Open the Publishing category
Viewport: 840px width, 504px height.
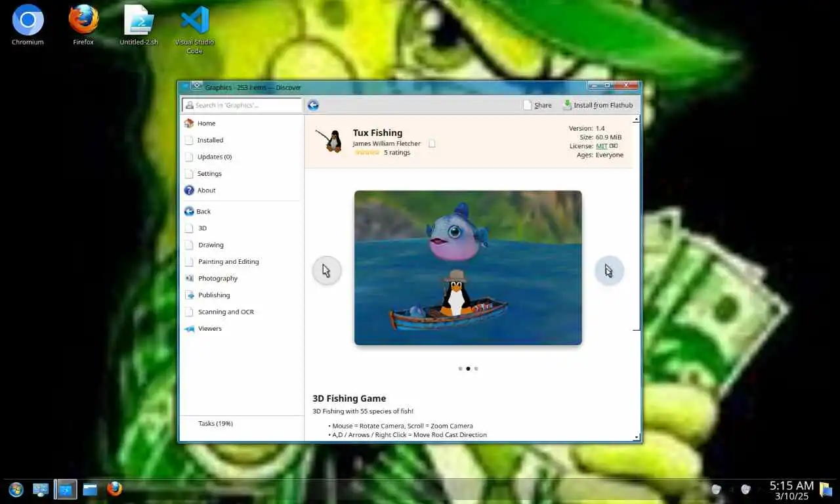click(240, 295)
